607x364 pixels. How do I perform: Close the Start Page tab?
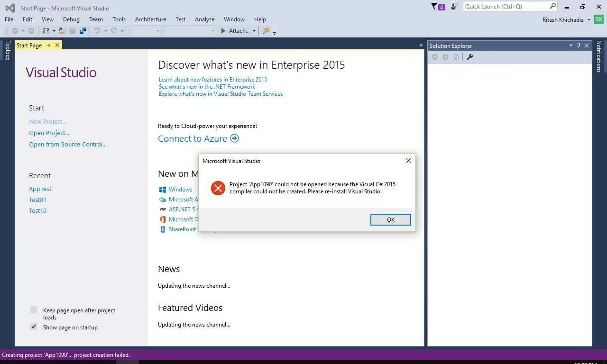click(x=57, y=45)
